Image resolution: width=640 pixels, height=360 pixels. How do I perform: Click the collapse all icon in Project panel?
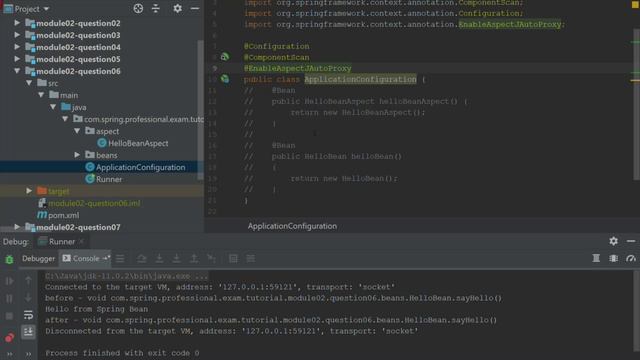click(156, 9)
